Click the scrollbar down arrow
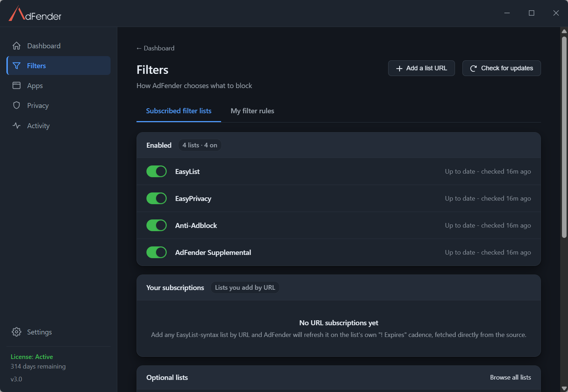Viewport: 568px width, 392px height. [x=564, y=388]
